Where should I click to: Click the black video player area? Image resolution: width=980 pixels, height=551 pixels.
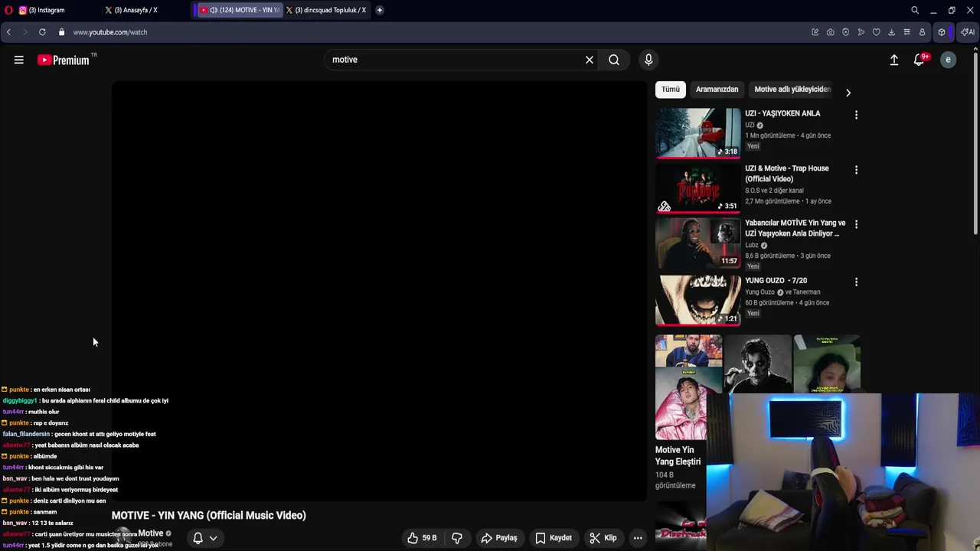click(379, 291)
